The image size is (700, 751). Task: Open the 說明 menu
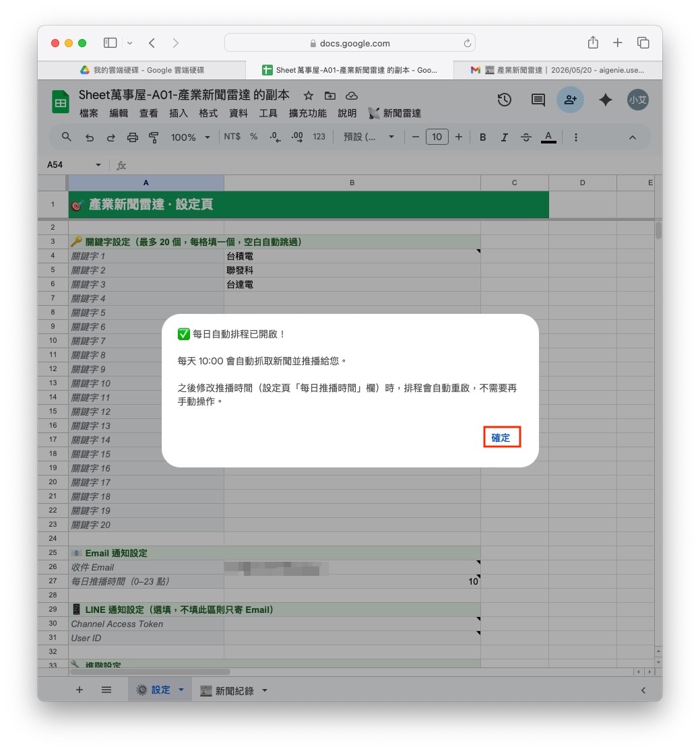pos(347,113)
